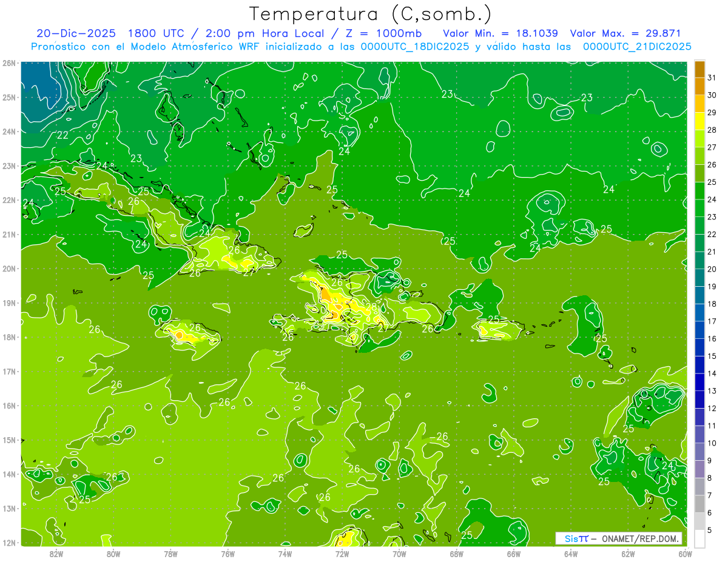The width and height of the screenshot is (728, 562).
Task: Click the title 'Temperatura (C,somb.)'
Action: [x=371, y=15]
